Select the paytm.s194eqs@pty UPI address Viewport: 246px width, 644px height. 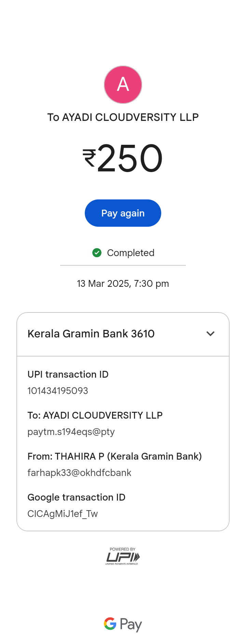(71, 432)
